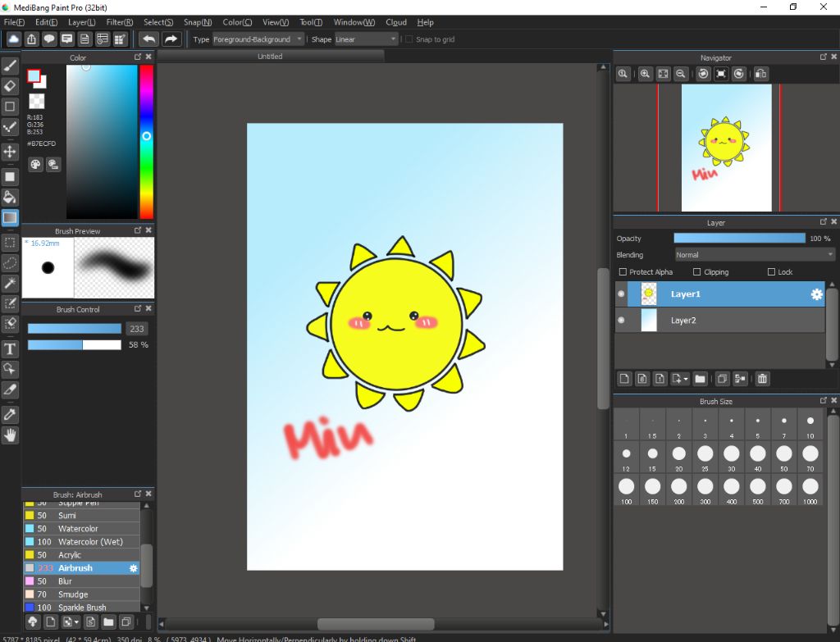Add a layer folder icon

(x=701, y=379)
